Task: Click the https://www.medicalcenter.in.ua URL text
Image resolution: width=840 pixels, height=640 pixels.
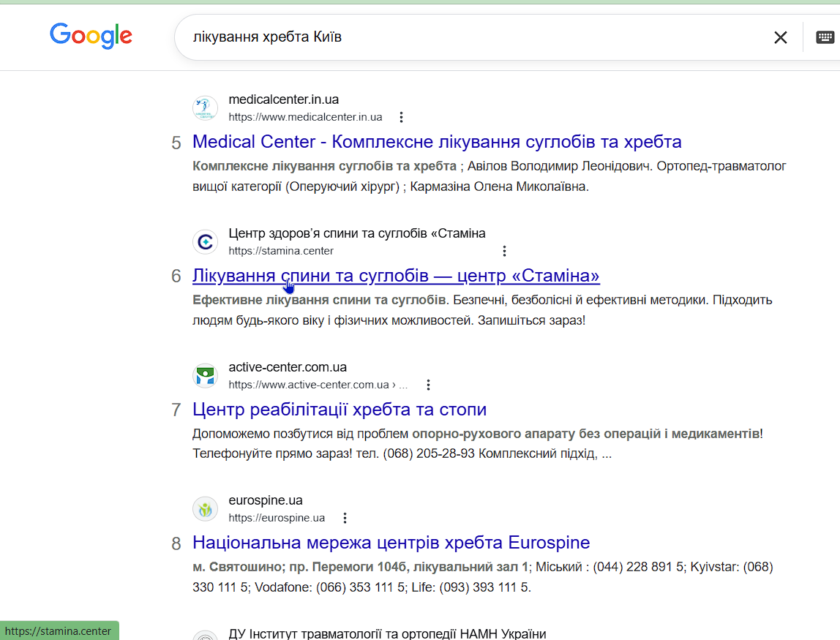Action: (305, 117)
